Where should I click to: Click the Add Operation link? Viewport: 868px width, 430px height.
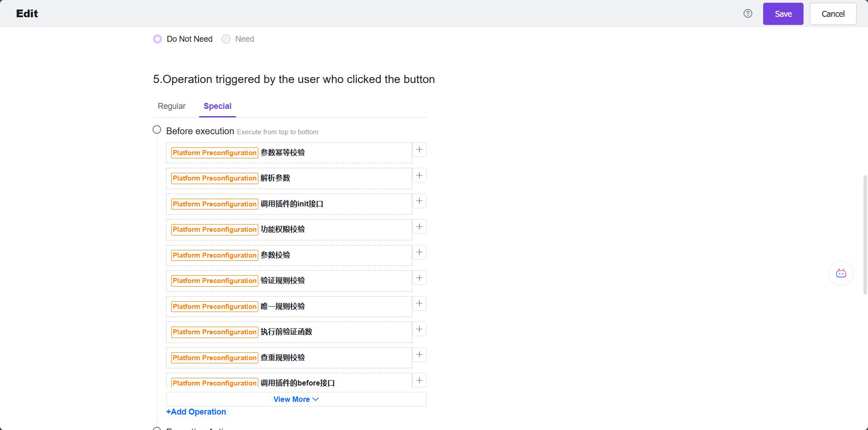(196, 411)
